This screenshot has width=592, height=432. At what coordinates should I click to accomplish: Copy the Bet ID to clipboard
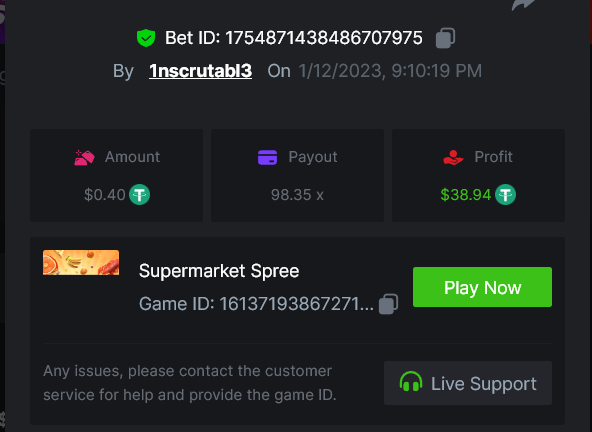(x=446, y=38)
